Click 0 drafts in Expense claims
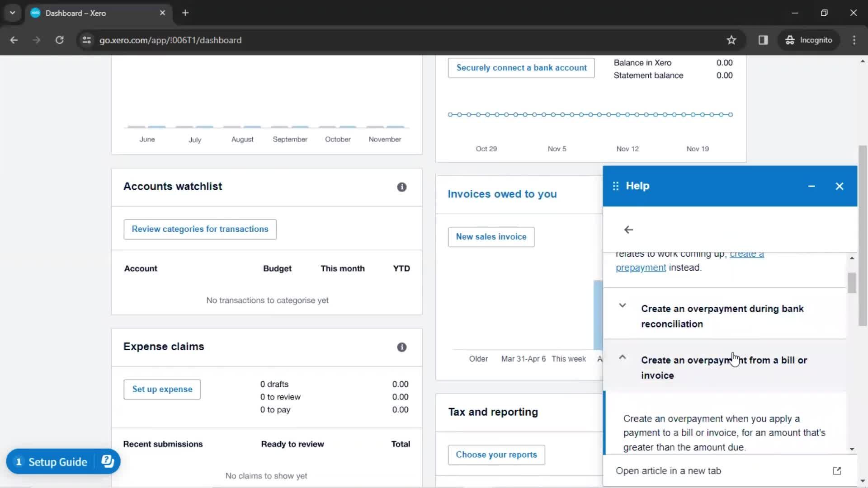 (274, 384)
